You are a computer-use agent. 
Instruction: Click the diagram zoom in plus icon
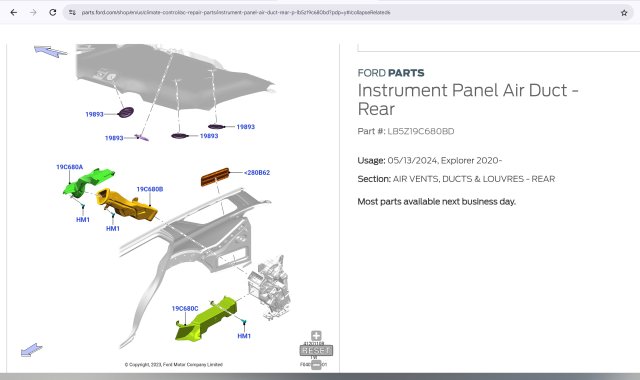pyautogui.click(x=316, y=336)
